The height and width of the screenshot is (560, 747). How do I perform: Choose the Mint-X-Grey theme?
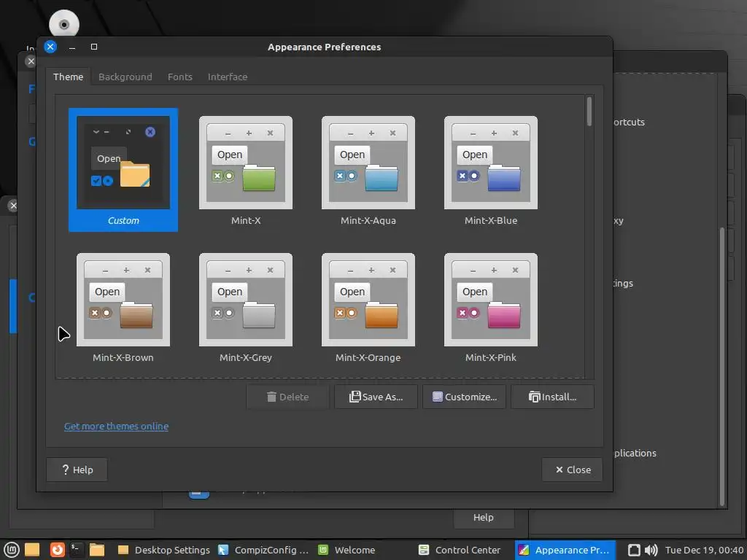[246, 307]
